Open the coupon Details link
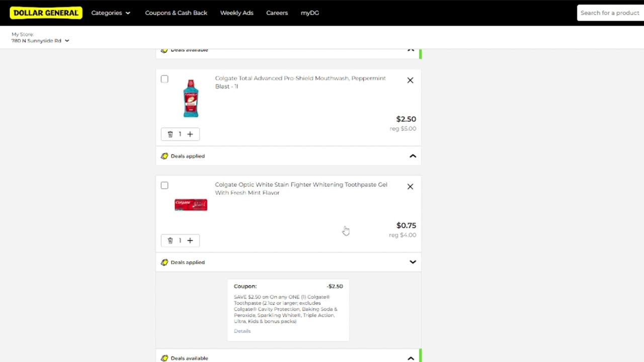The height and width of the screenshot is (362, 644). point(242,331)
